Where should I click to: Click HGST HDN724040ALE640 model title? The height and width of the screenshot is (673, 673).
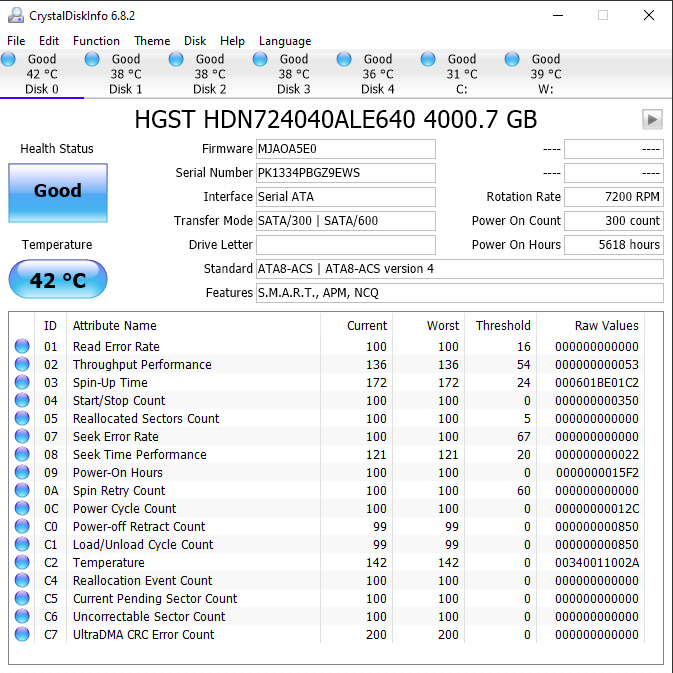[336, 119]
